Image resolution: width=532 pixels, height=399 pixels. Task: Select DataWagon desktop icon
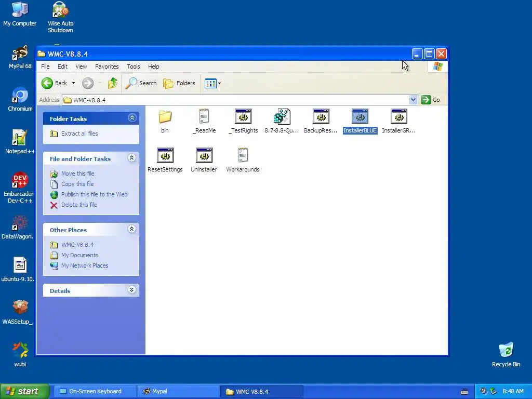(18, 228)
